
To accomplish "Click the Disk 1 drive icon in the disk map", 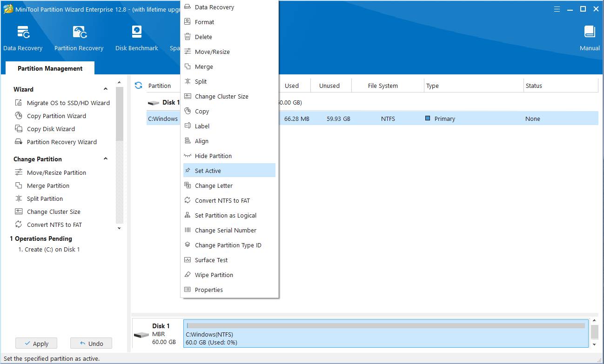I will tap(141, 335).
